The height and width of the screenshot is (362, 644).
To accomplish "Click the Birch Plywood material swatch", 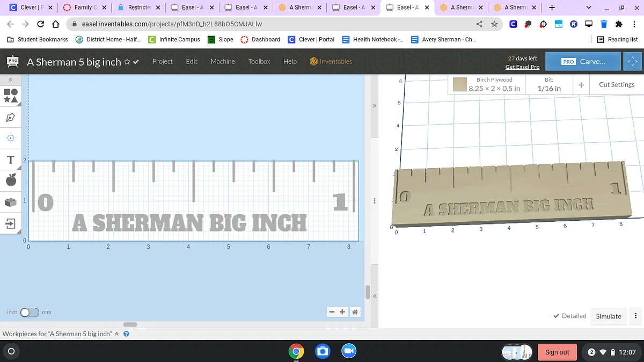I will tap(459, 84).
